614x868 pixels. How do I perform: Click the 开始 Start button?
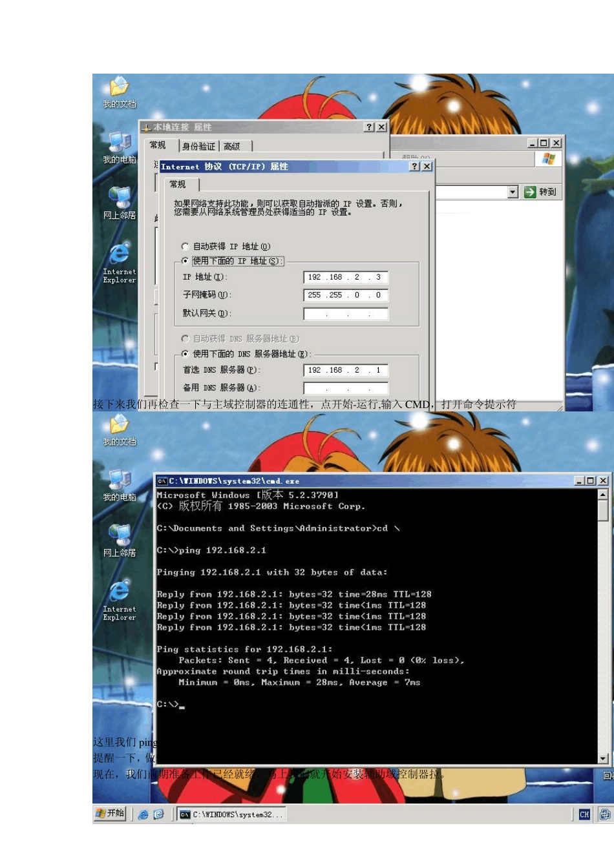click(110, 814)
